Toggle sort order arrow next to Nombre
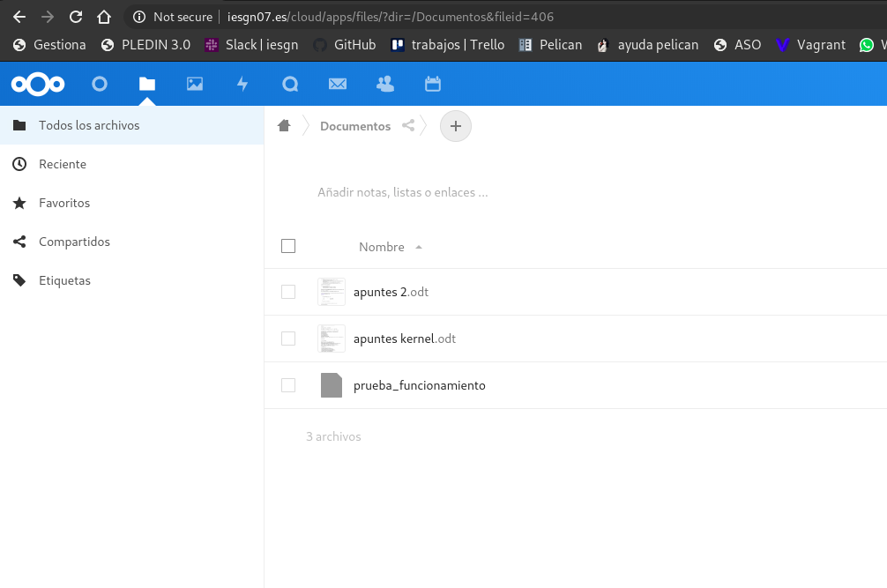Viewport: 887px width, 588px height. point(419,248)
